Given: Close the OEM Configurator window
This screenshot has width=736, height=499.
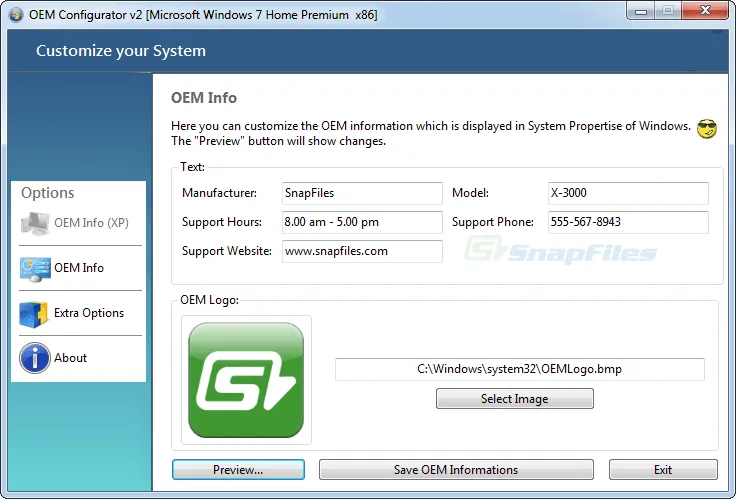Looking at the screenshot, I should pos(705,11).
